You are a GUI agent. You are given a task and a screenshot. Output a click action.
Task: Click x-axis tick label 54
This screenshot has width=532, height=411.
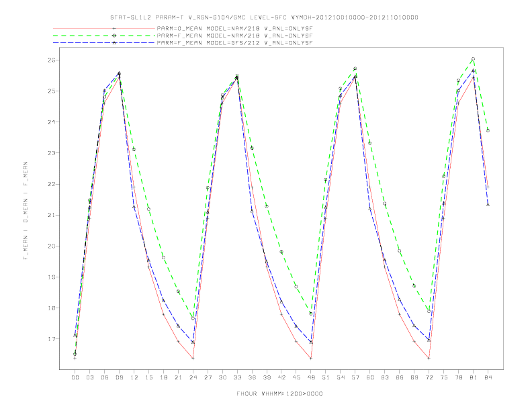click(x=341, y=377)
